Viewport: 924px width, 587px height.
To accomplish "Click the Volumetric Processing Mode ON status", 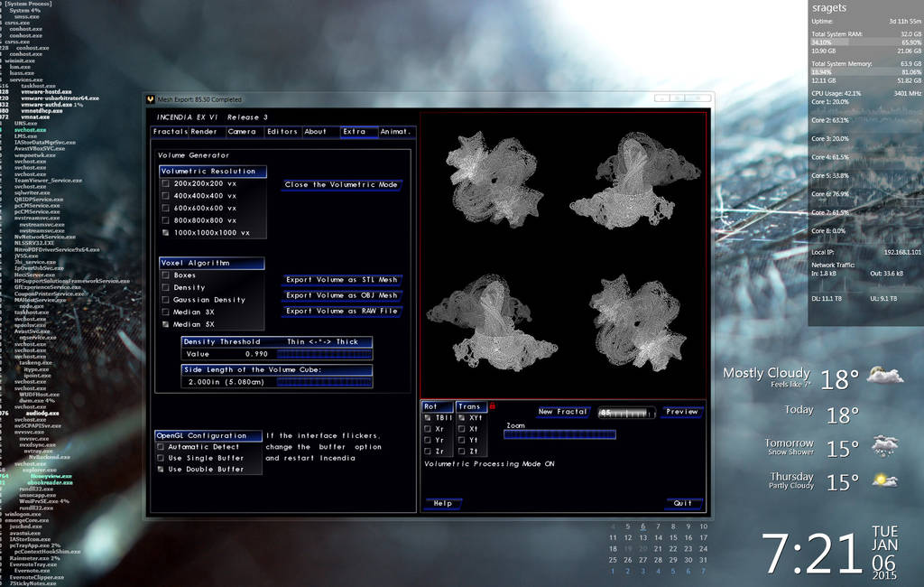I will [489, 464].
